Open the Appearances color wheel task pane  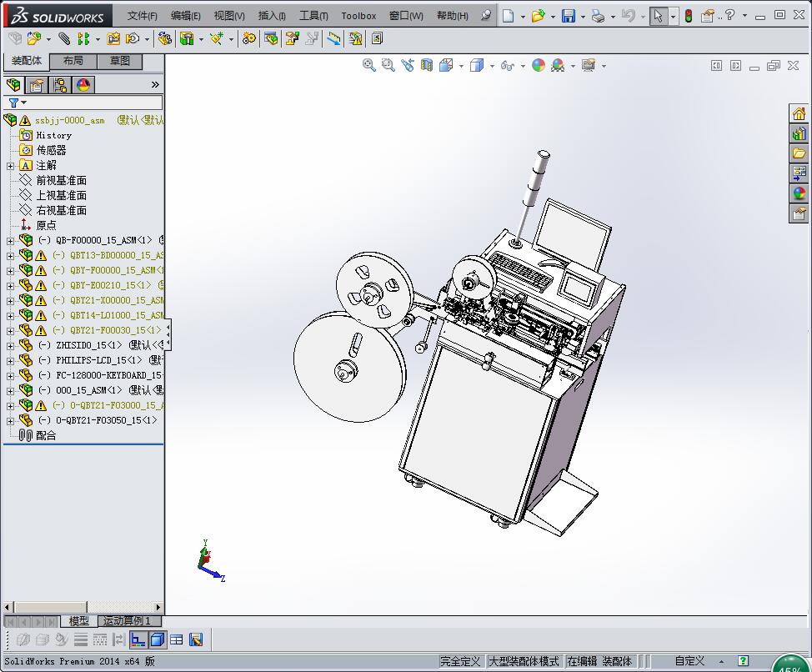coord(799,193)
